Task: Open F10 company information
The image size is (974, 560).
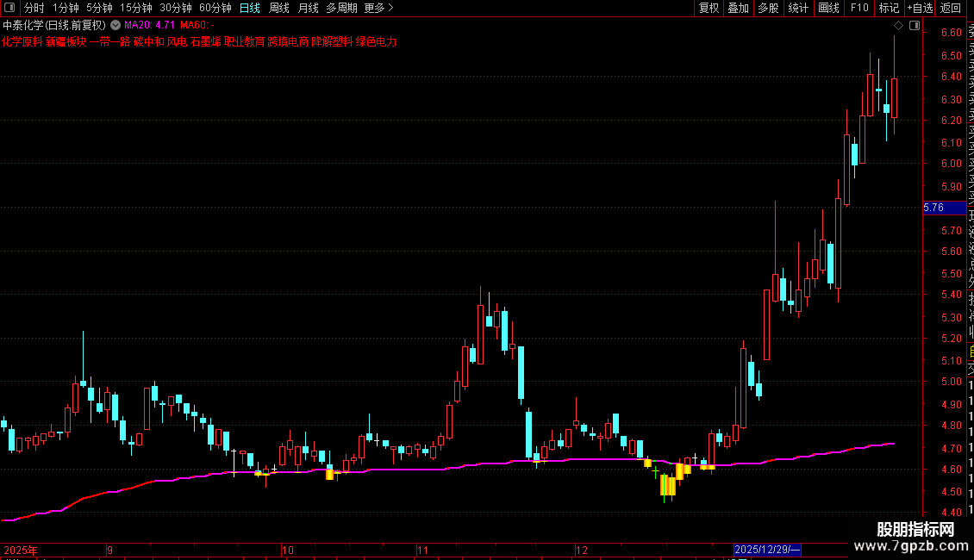Action: [859, 8]
